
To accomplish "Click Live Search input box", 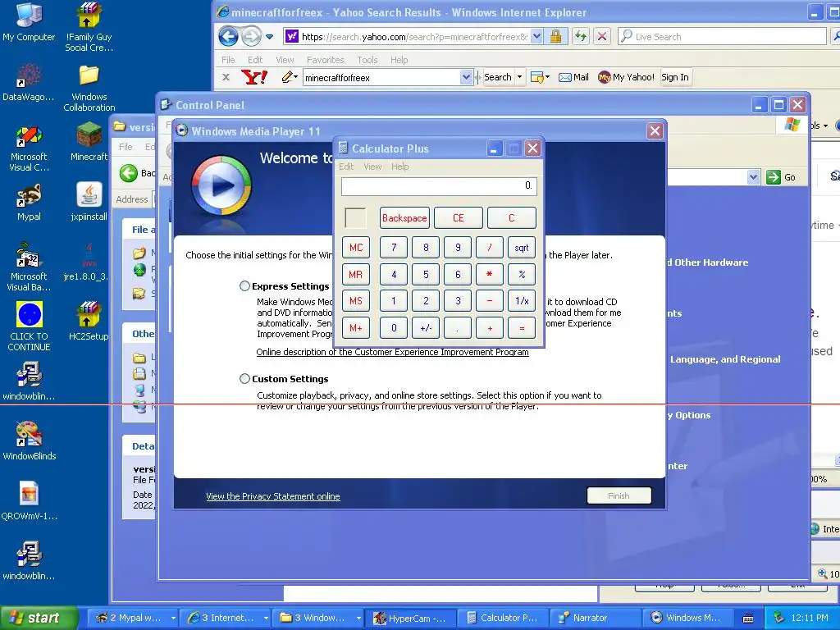I will [722, 36].
